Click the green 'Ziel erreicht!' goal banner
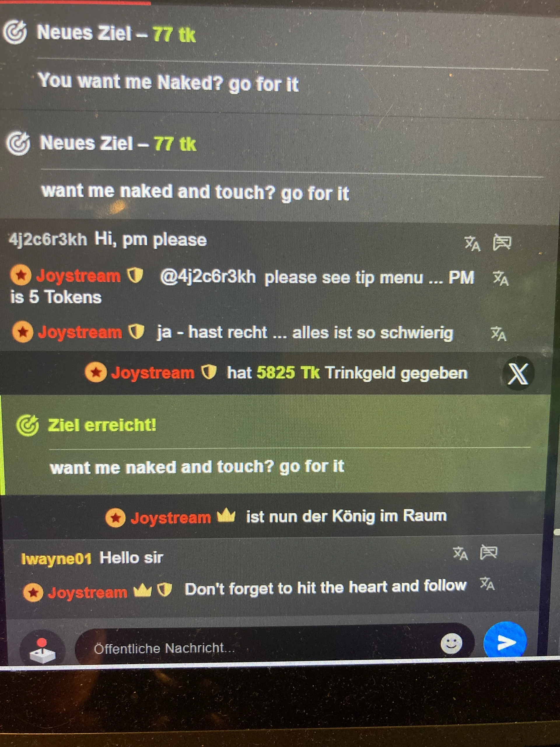560x747 pixels. point(273,444)
